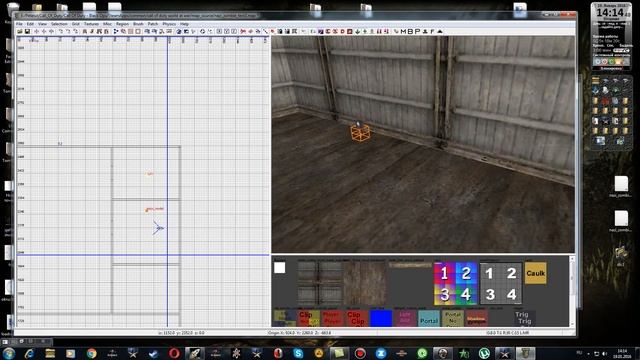Click the F letter toolbar icon
640x360 pixels.
[x=432, y=31]
